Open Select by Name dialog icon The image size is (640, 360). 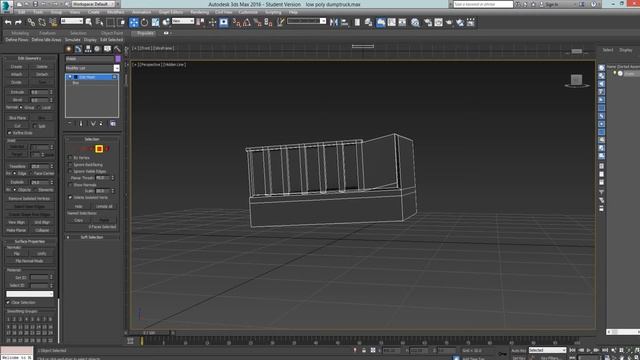[x=99, y=22]
